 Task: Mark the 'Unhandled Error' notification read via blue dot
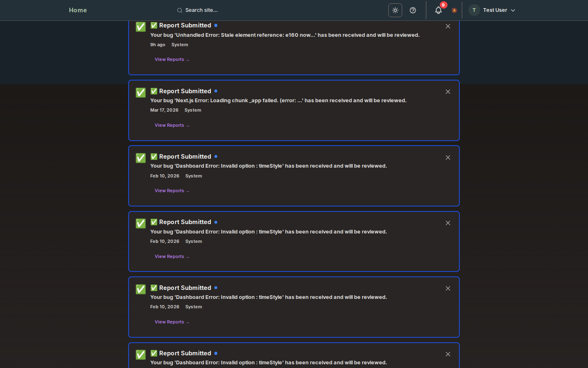click(x=216, y=25)
